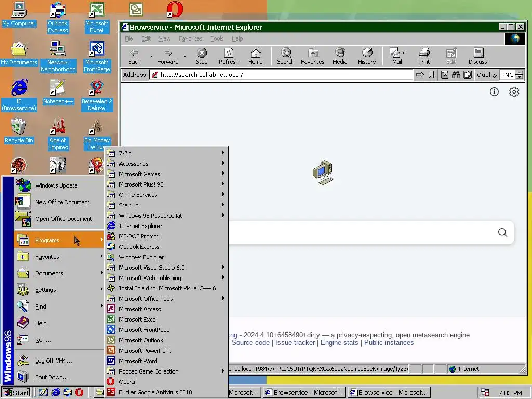Open Windows Update from Start menu
This screenshot has height=399, width=532.
(x=59, y=185)
